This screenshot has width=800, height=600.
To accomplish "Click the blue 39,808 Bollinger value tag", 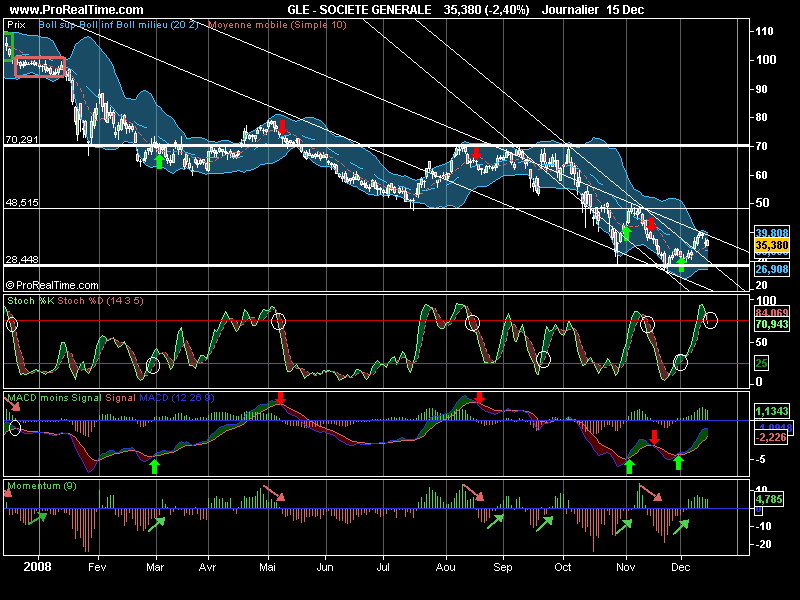I will [x=772, y=233].
